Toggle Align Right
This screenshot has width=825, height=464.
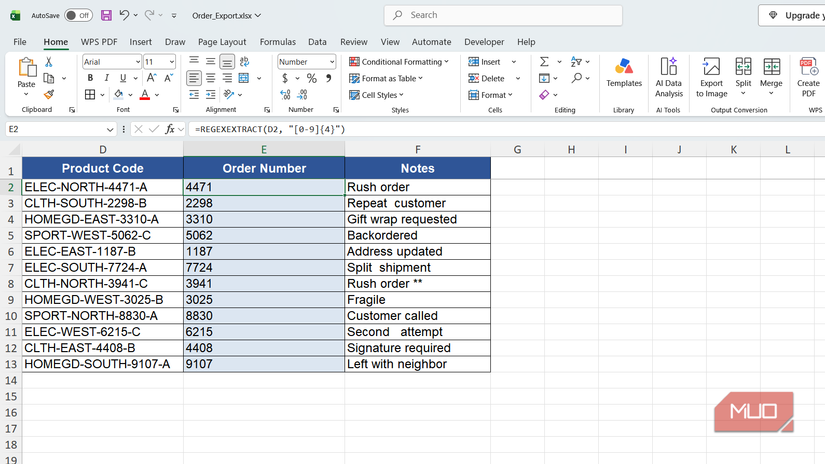[x=227, y=78]
